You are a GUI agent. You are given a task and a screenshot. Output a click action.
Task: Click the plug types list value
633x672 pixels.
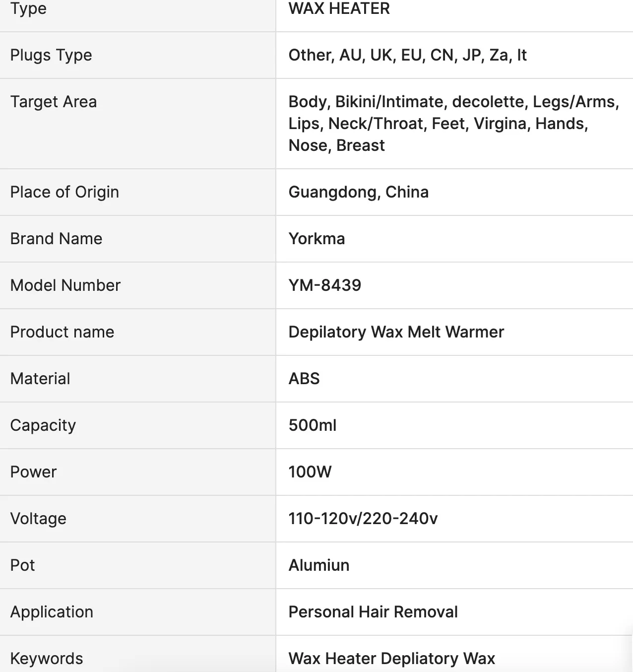(407, 55)
